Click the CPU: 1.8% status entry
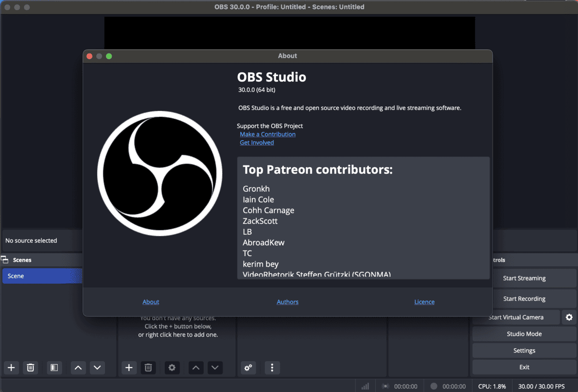This screenshot has width=578, height=392. coord(492,386)
